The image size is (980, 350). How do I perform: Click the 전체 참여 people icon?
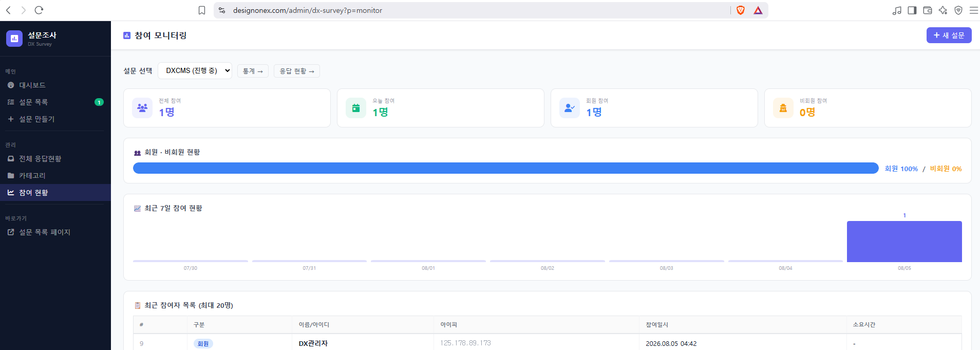point(142,108)
